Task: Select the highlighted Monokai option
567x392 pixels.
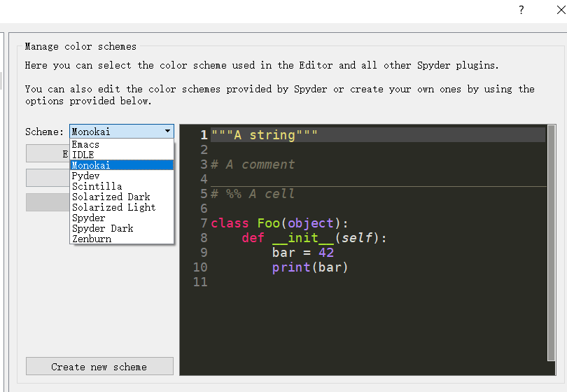Action: 122,165
